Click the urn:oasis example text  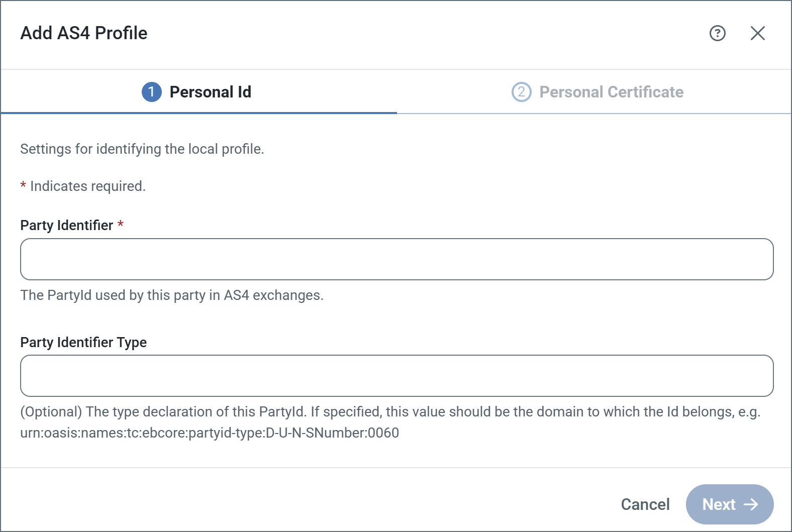point(210,433)
